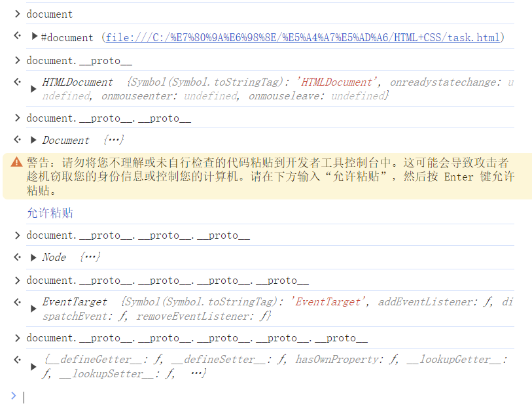532x410 pixels.
Task: Click the output arrow beside HTMLDocument result
Action: pos(17,81)
